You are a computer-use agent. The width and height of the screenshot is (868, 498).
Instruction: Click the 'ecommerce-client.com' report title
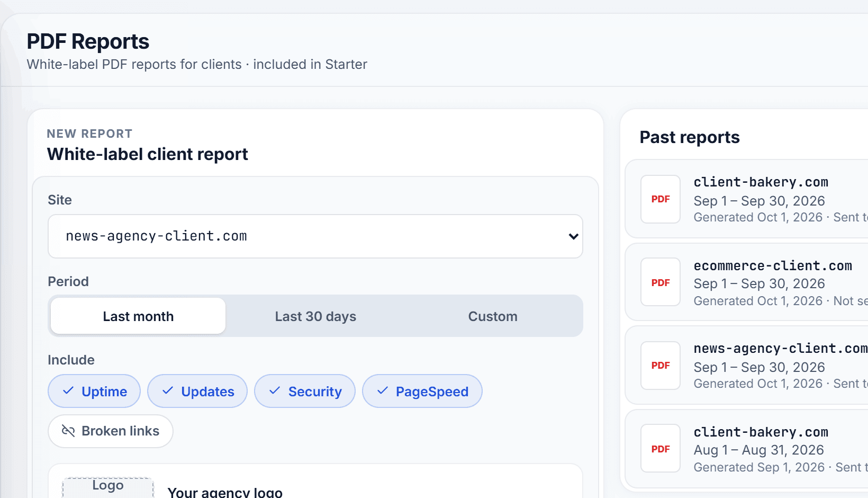(773, 265)
